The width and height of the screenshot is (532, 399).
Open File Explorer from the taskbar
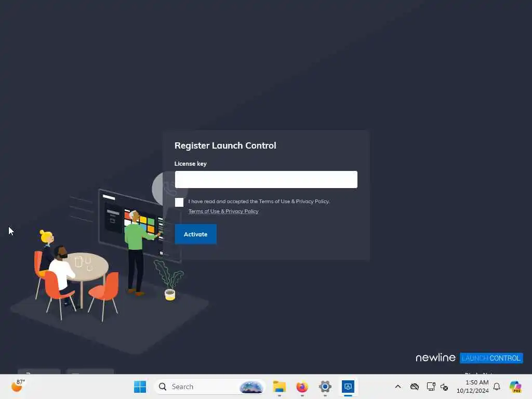(x=279, y=387)
